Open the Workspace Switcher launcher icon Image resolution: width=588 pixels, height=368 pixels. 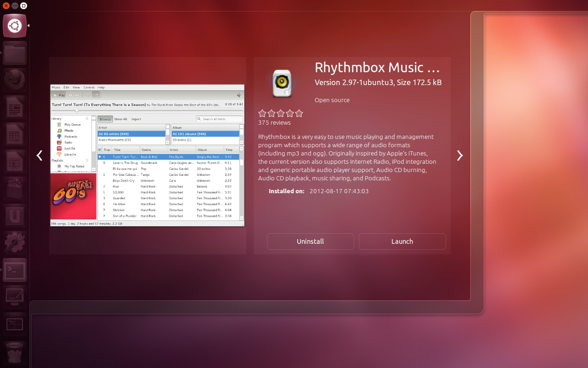[15, 324]
